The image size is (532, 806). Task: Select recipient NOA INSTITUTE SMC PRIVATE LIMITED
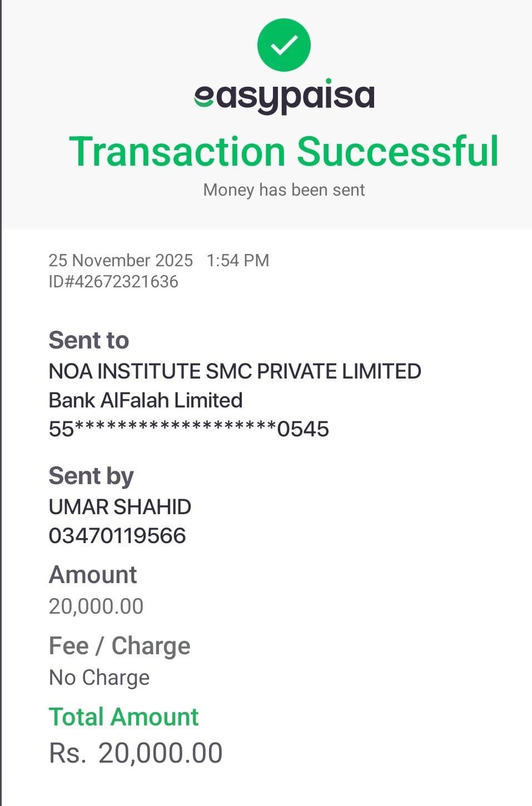[235, 371]
